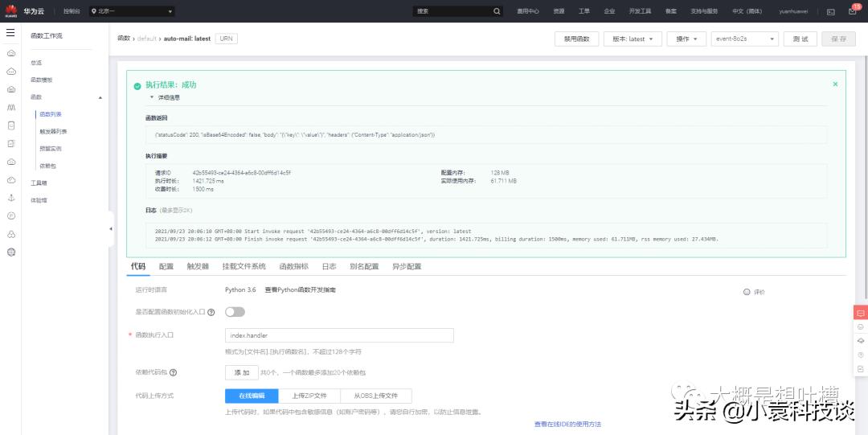Image resolution: width=868 pixels, height=435 pixels.
Task: Click the cloud house sidebar icon
Action: click(11, 89)
